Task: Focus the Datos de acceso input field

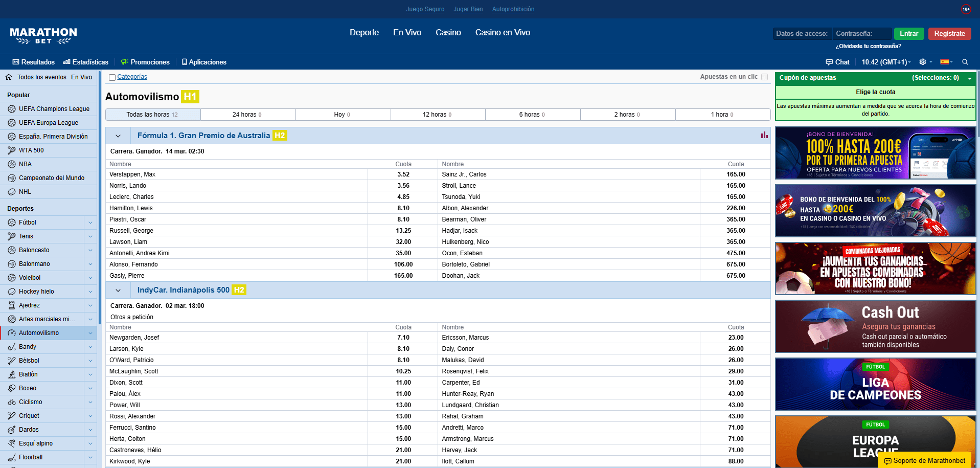Action: tap(803, 33)
